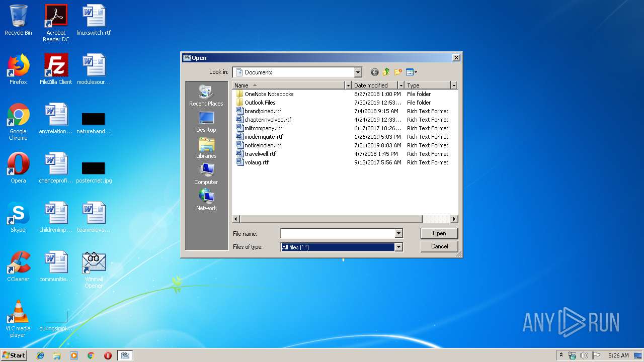Screen dimensions: 644x362
Task: Select noticeindian.rtf file
Action: (x=259, y=145)
